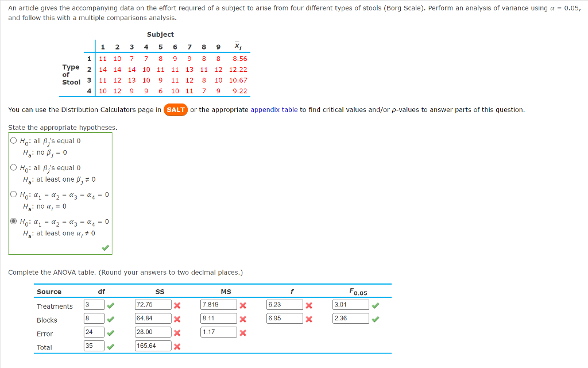Click the Treatments f field showing 6.23
This screenshot has width=588, height=368.
click(285, 305)
